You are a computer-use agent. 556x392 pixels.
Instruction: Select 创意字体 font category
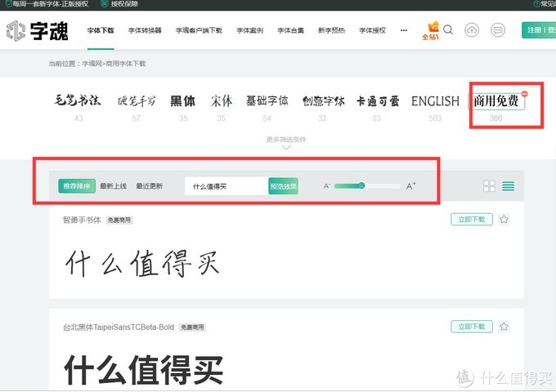pos(323,101)
